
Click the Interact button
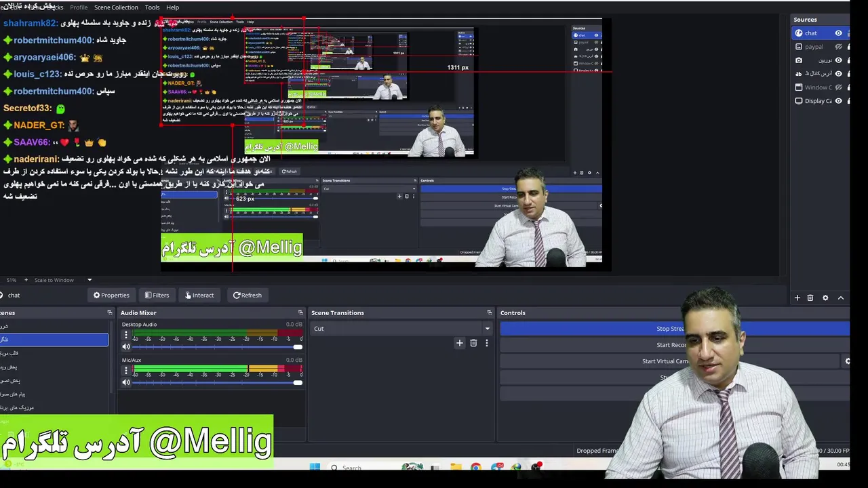point(199,295)
